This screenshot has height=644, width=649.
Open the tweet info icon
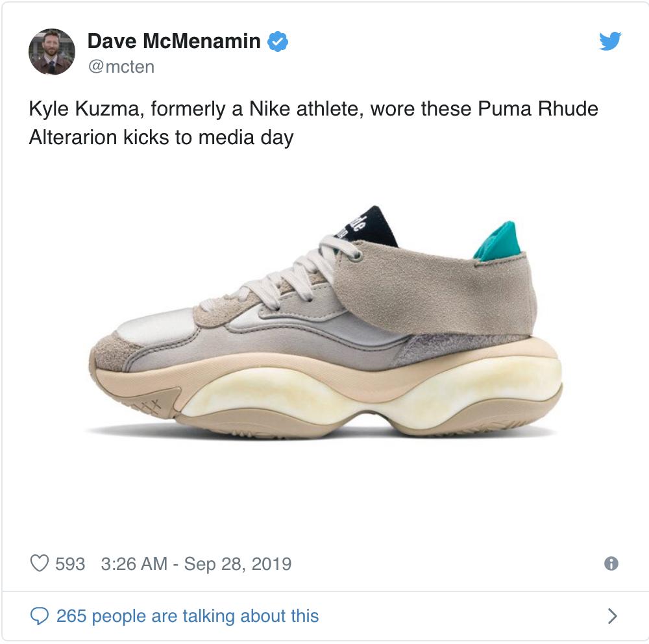pyautogui.click(x=611, y=563)
